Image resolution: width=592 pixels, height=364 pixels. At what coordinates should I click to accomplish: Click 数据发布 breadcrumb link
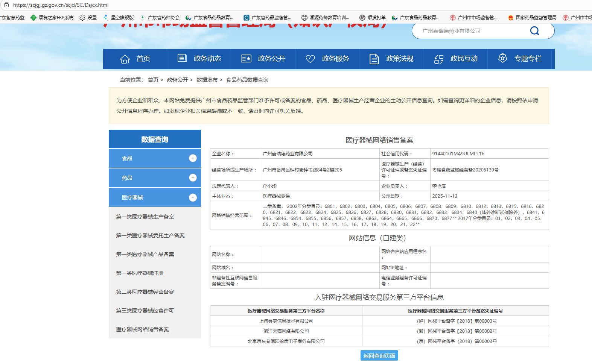pyautogui.click(x=207, y=80)
